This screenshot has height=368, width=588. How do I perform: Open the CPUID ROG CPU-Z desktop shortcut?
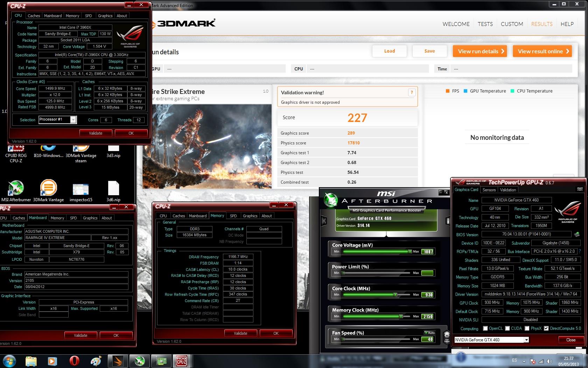(x=16, y=153)
